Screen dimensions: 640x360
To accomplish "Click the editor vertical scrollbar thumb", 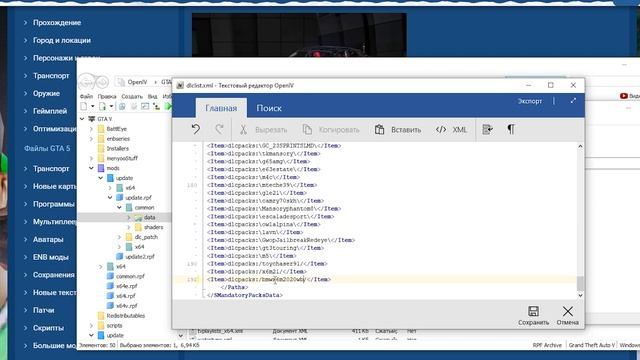I will [580, 284].
